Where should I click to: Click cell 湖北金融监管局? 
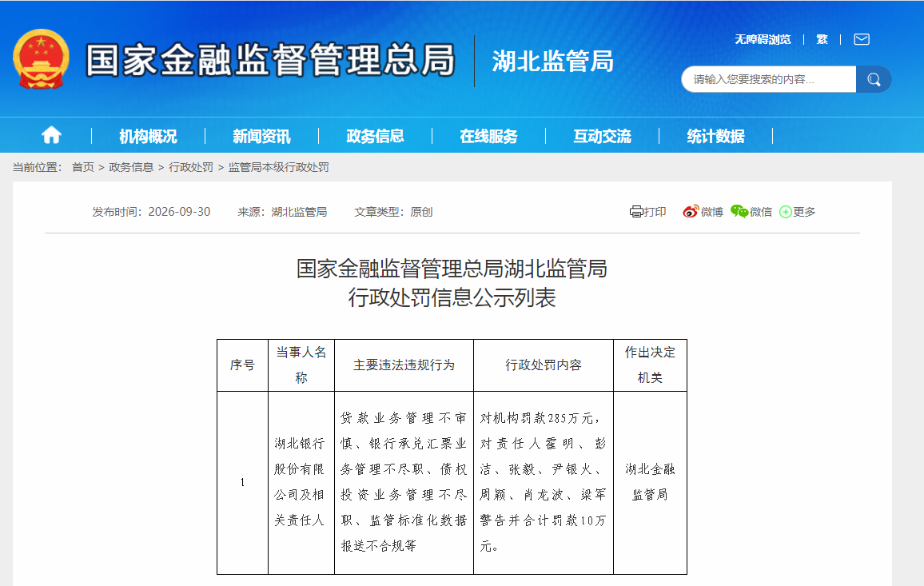pyautogui.click(x=650, y=482)
